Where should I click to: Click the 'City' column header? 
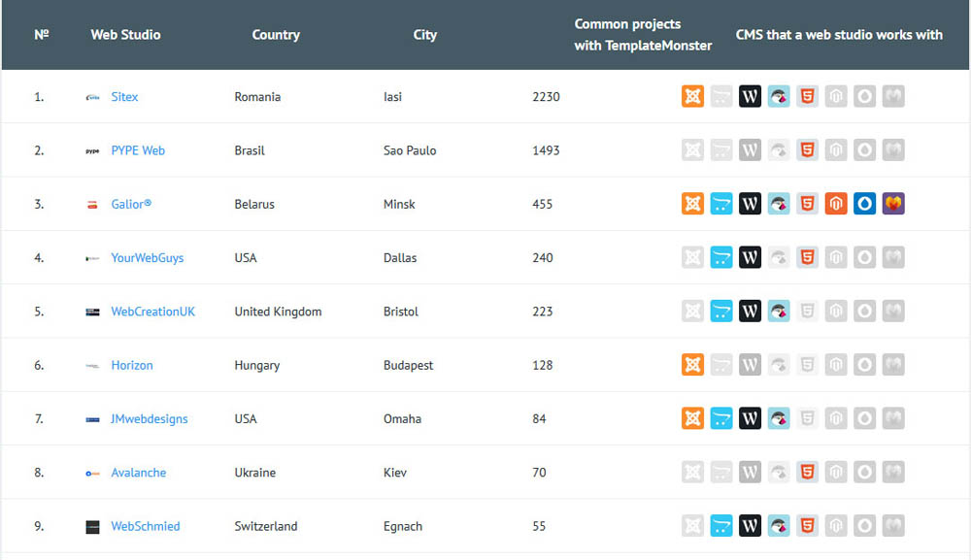tap(425, 35)
